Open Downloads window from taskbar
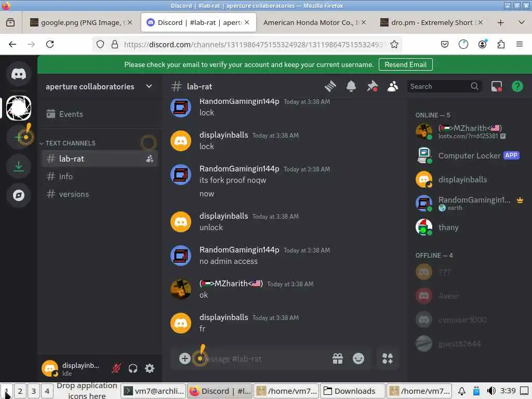 (x=353, y=391)
